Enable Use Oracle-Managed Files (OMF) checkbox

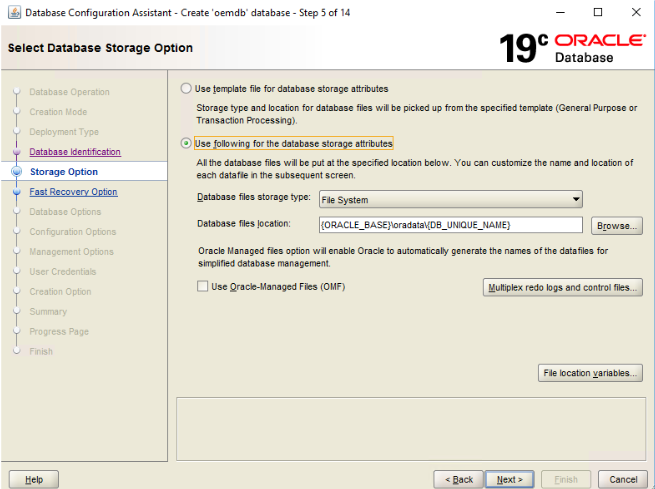[x=203, y=287]
